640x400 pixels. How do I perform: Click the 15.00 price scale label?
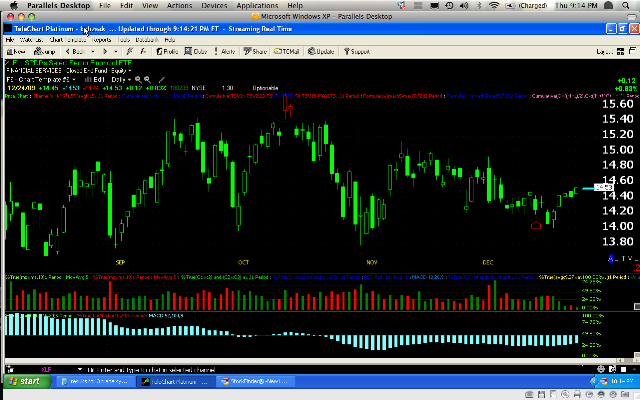click(618, 149)
